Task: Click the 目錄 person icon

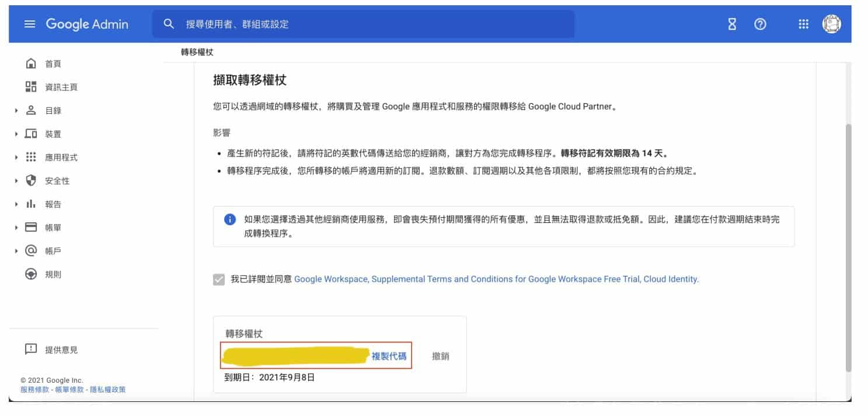Action: click(x=31, y=110)
